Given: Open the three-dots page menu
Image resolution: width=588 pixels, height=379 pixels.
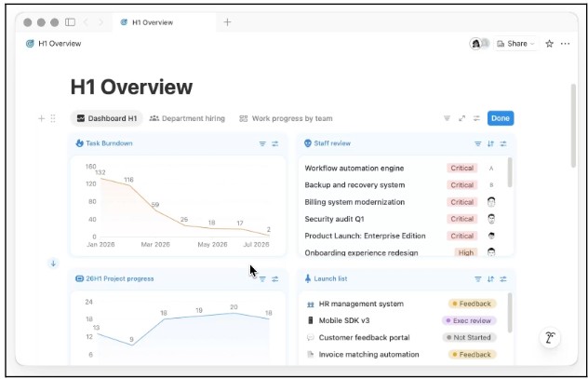Looking at the screenshot, I should [x=565, y=44].
